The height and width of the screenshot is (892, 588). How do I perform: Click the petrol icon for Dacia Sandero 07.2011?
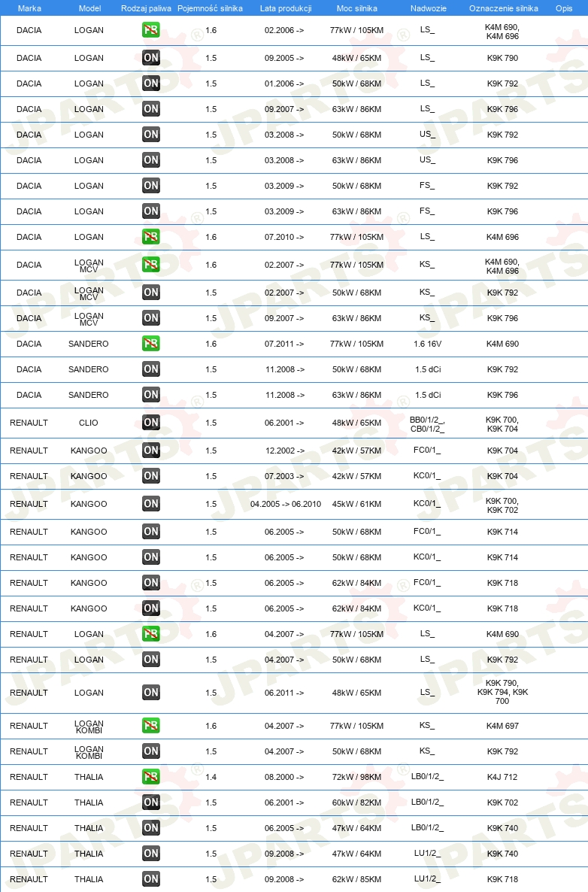click(x=150, y=344)
